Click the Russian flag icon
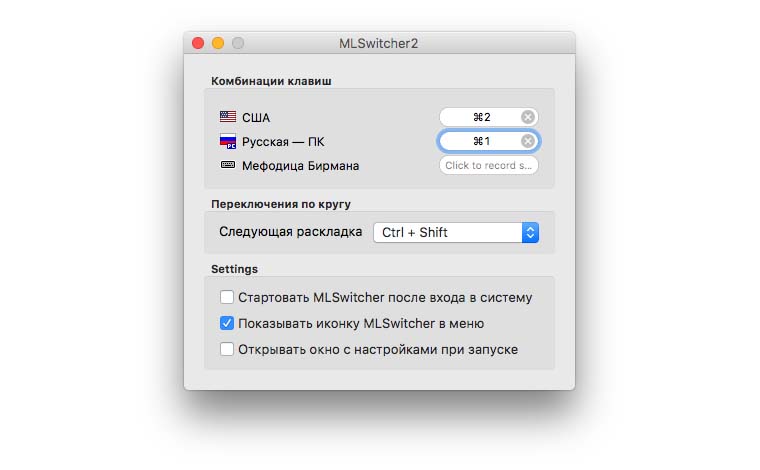 (228, 142)
